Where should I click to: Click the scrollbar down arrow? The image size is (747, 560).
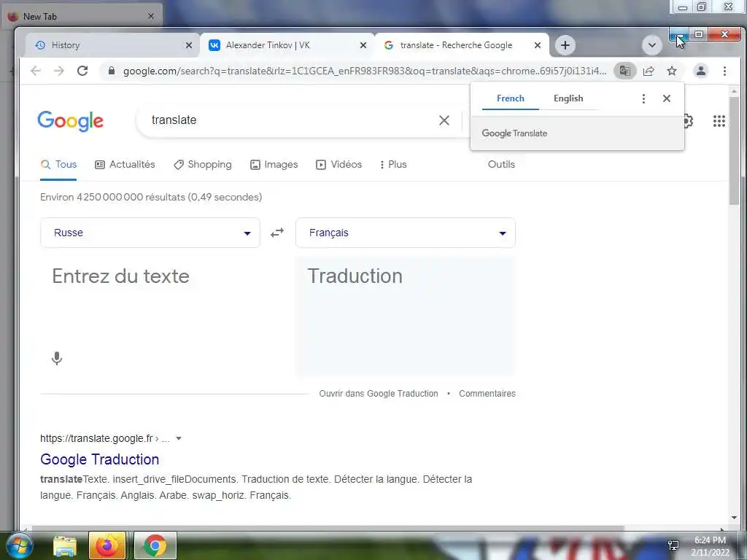(x=734, y=518)
